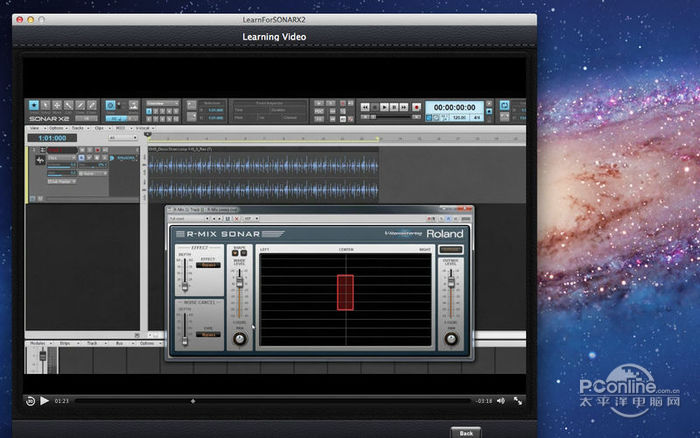This screenshot has width=700, height=438.
Task: Play the learning video
Action: pos(44,400)
